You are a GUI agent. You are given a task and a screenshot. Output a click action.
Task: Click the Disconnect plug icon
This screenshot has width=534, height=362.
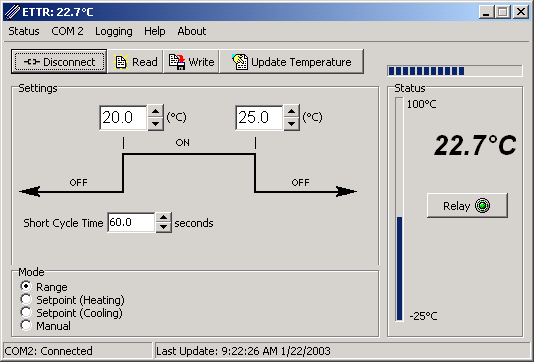click(32, 62)
